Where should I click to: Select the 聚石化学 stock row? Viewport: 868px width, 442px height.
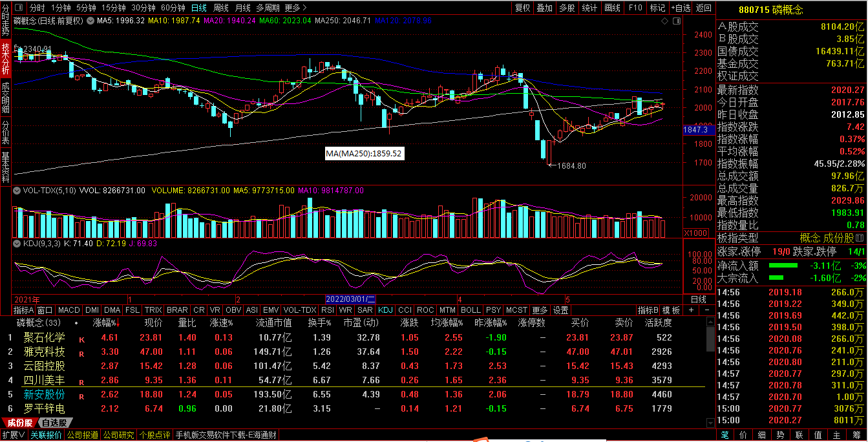point(354,337)
